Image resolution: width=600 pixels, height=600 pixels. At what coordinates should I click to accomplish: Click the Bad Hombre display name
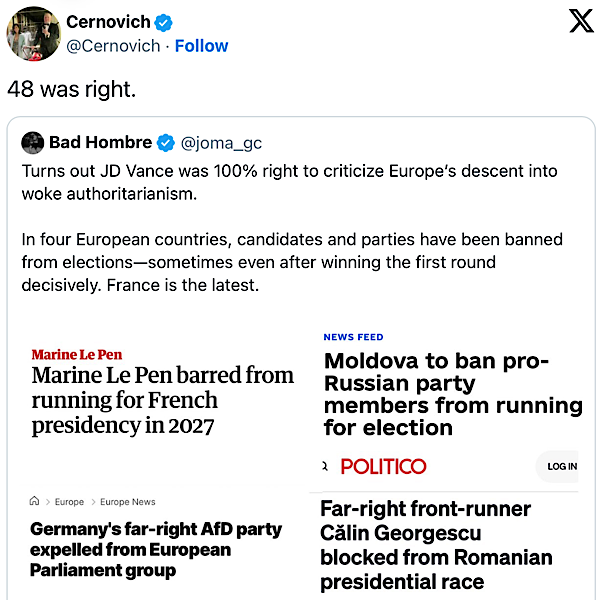[x=100, y=142]
